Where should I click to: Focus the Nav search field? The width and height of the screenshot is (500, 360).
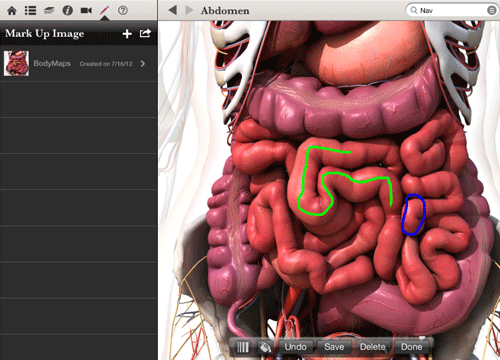coord(447,10)
